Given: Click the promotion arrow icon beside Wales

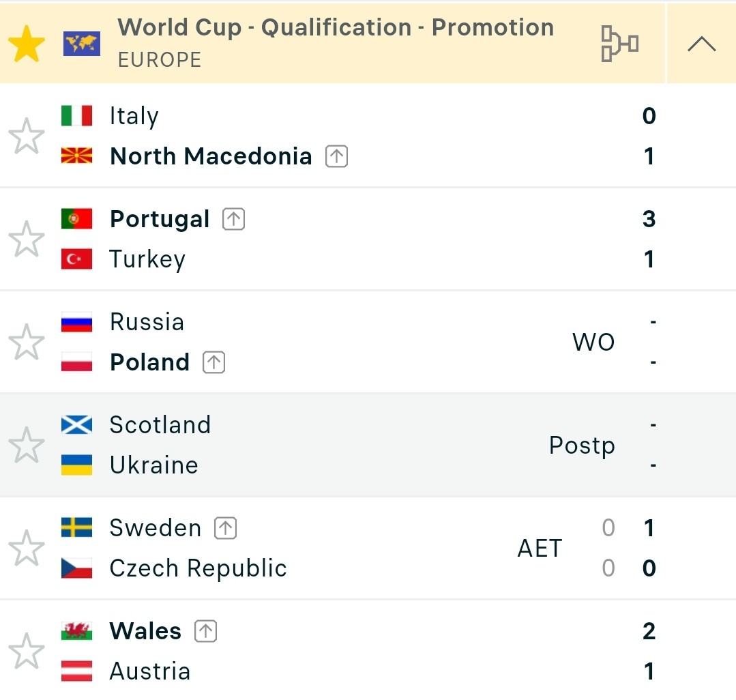Looking at the screenshot, I should tap(205, 631).
